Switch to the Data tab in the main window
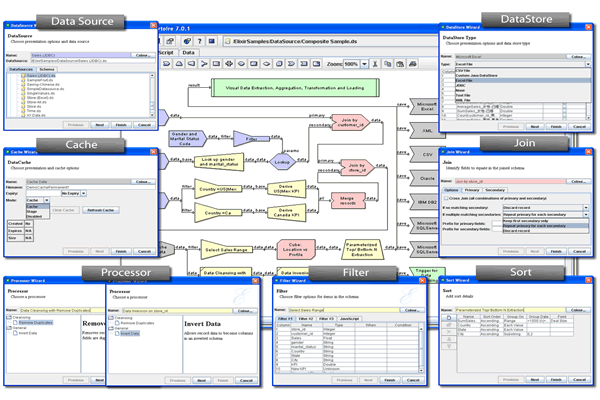 point(188,52)
